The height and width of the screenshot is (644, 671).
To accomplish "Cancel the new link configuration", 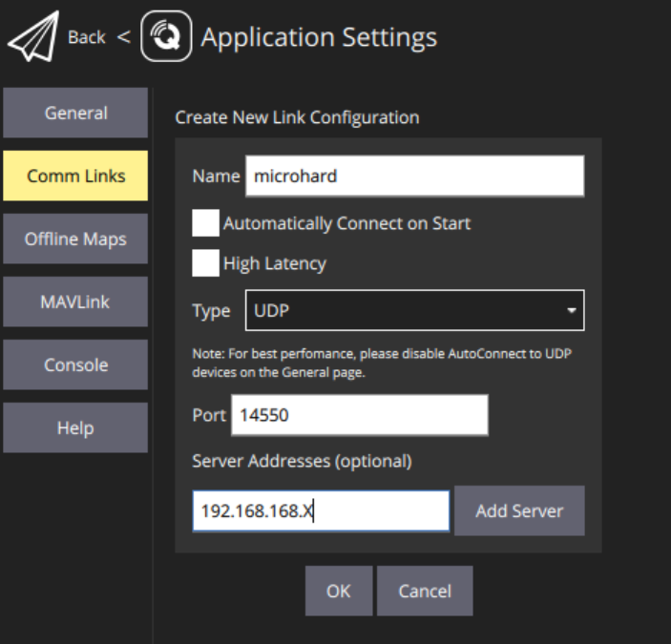I will tap(425, 591).
